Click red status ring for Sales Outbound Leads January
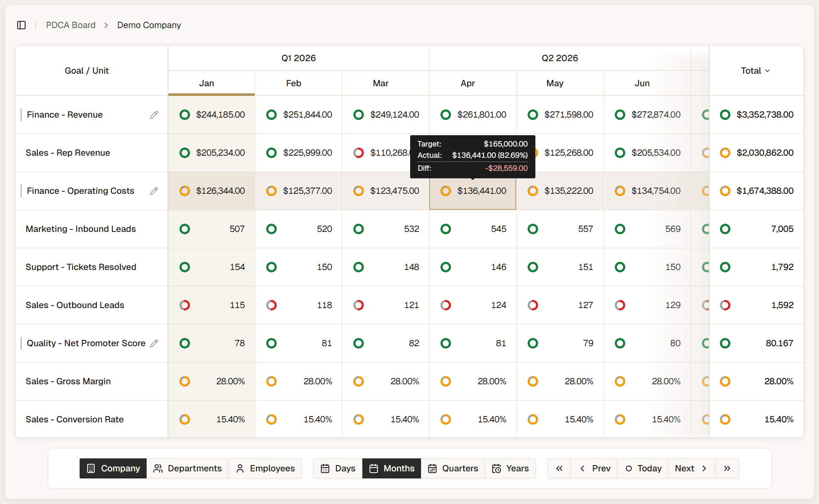Viewport: 819px width, 504px height. (185, 305)
